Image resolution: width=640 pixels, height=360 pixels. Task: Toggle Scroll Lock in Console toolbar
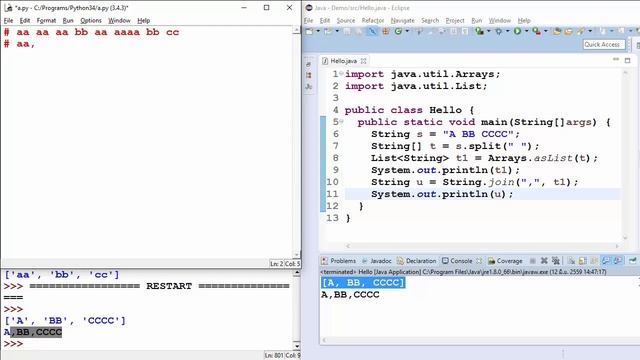(x=582, y=261)
